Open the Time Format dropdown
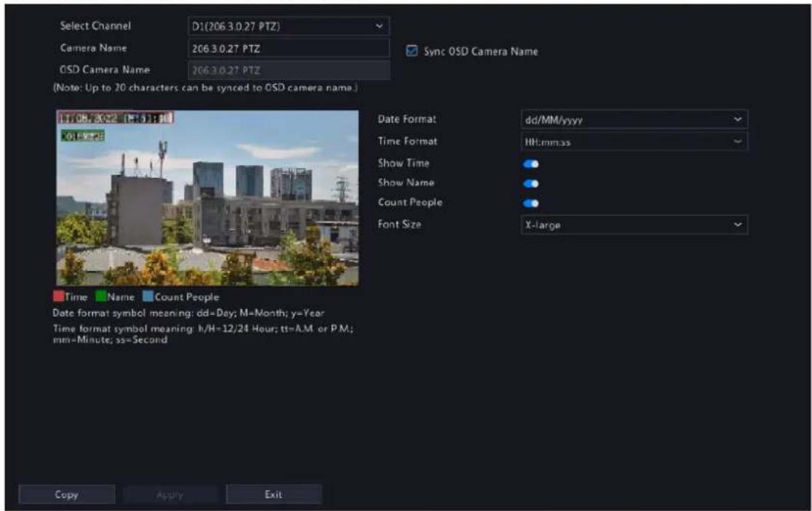This screenshot has height=511, width=812. (634, 141)
